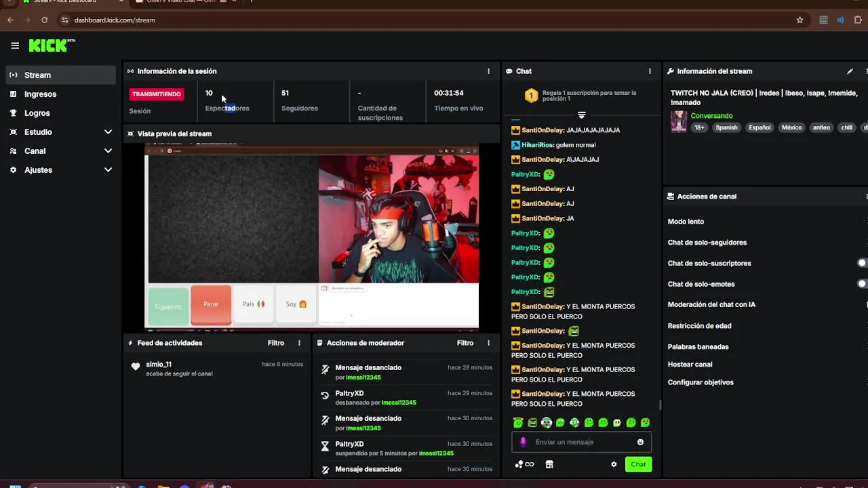Viewport: 868px width, 488px height.
Task: Open the hamburger menu beside the Kick logo
Action: point(15,45)
